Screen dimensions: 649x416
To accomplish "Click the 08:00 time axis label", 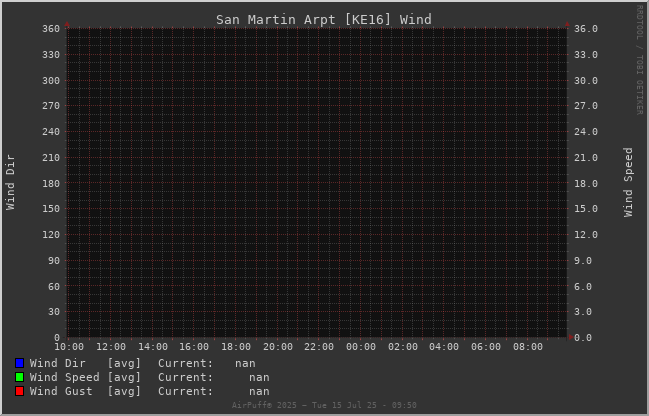I will (x=528, y=347).
